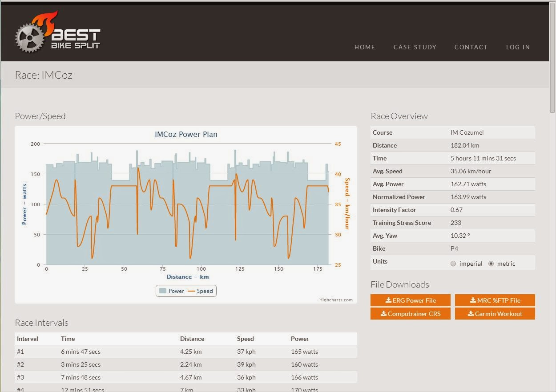
Task: Click the 'Power – watts' axis label
Action: (x=24, y=204)
